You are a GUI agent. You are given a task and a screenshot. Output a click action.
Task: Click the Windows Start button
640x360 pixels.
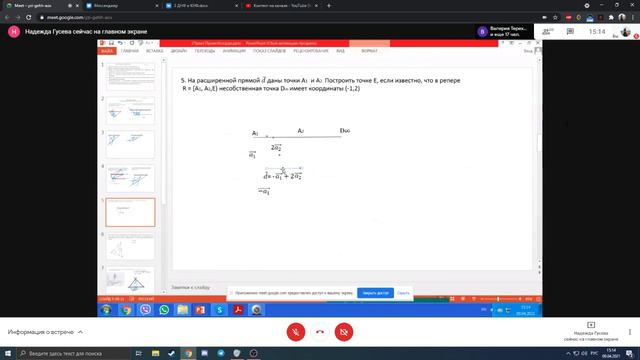point(8,353)
